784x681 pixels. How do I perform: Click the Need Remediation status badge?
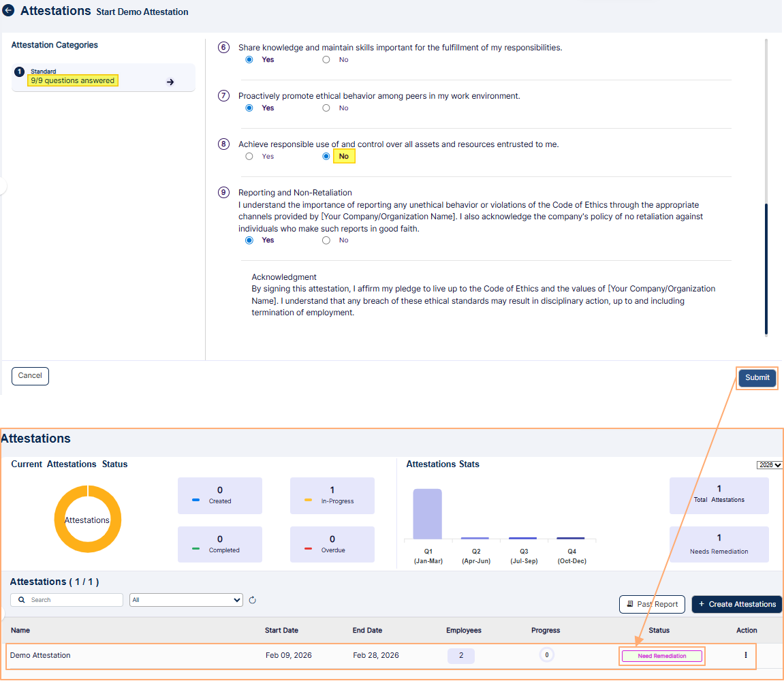tap(661, 656)
